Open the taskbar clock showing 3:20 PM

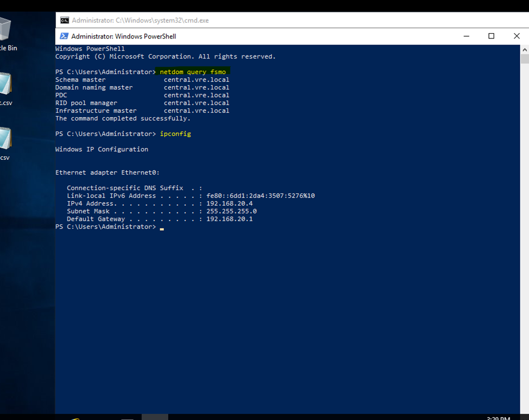[x=498, y=418]
